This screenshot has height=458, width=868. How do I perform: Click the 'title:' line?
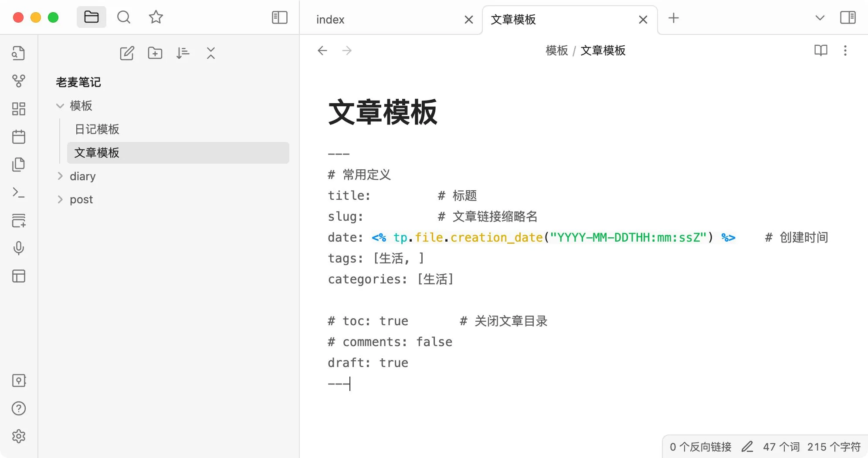pos(403,195)
